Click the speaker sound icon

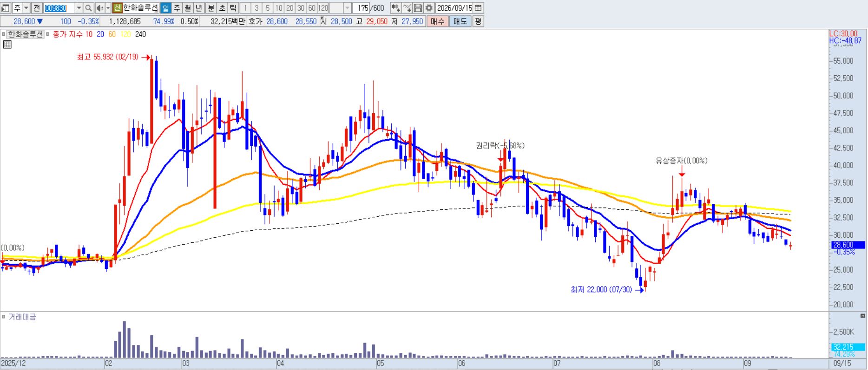(99, 8)
